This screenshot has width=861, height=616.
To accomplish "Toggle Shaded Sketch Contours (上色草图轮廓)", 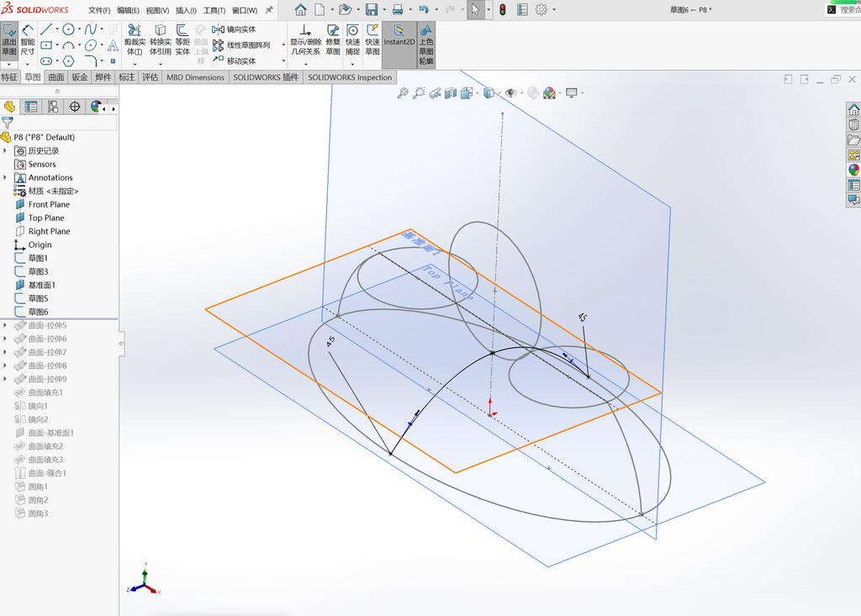I will (x=426, y=45).
